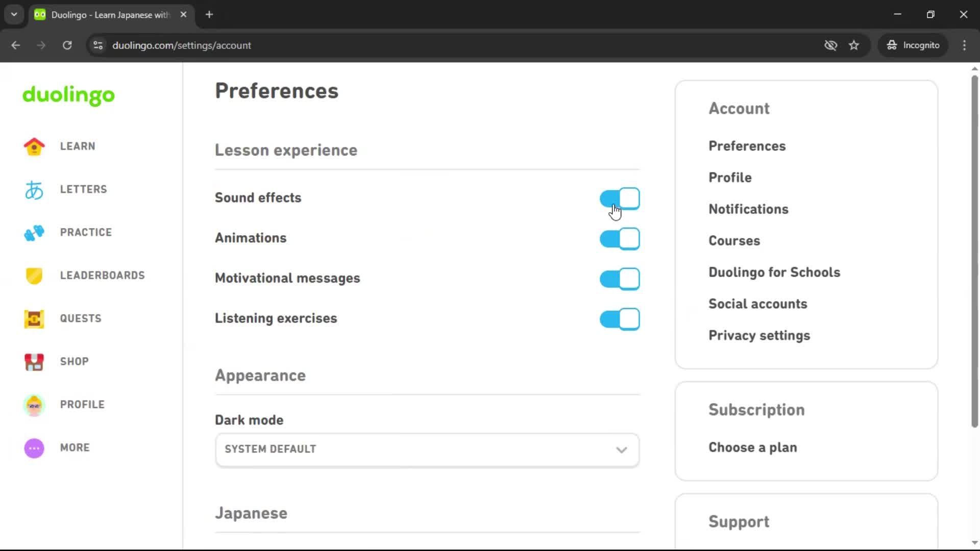Open Quests treasure chest icon
The image size is (980, 551).
tap(34, 318)
